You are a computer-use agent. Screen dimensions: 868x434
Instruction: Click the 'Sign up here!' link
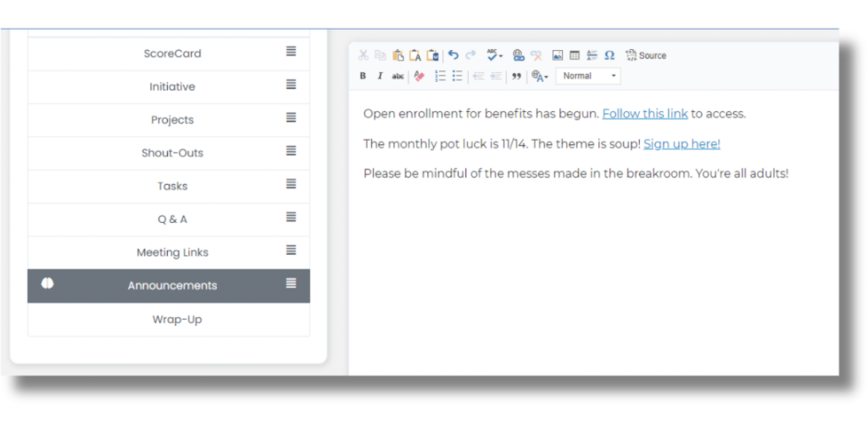[682, 144]
